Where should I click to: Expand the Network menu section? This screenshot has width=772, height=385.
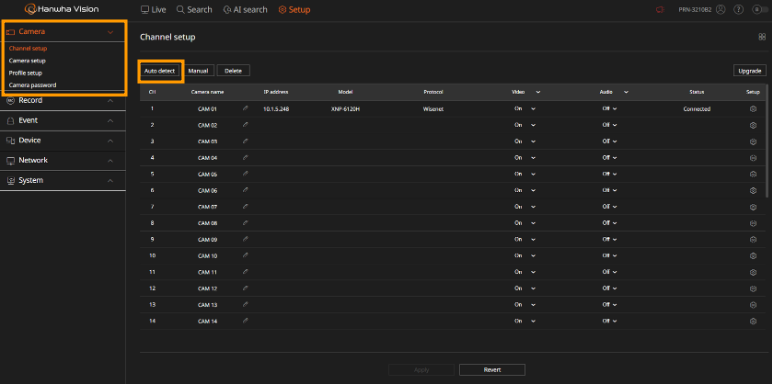[110, 160]
